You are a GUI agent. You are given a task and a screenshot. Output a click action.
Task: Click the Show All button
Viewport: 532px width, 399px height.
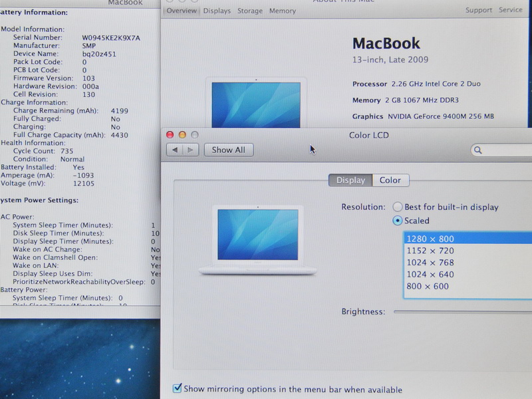click(229, 150)
